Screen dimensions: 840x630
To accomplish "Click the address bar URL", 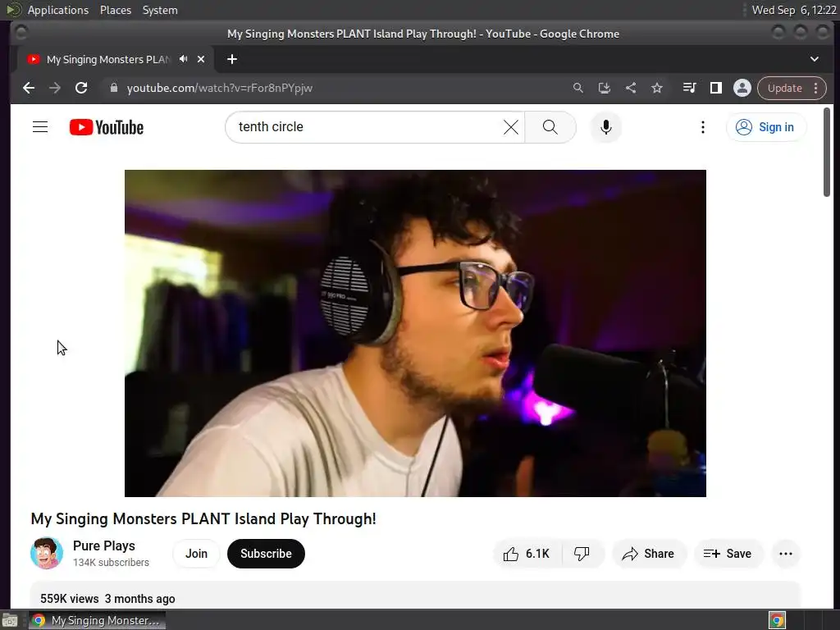I will coord(219,88).
